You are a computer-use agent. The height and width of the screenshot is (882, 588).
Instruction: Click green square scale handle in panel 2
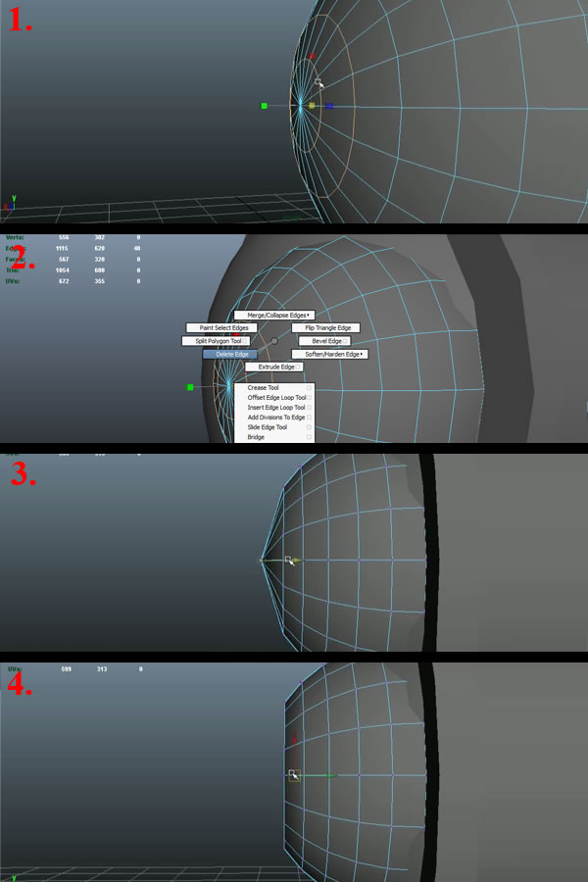[x=190, y=388]
